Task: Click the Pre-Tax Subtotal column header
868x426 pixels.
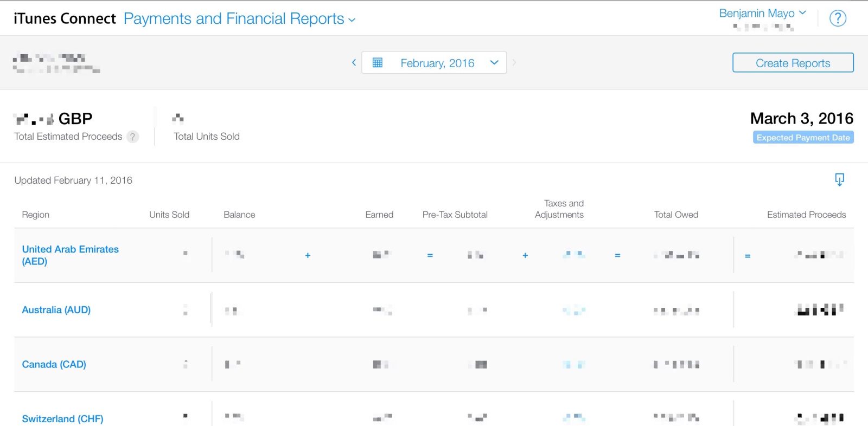Action: coord(455,215)
